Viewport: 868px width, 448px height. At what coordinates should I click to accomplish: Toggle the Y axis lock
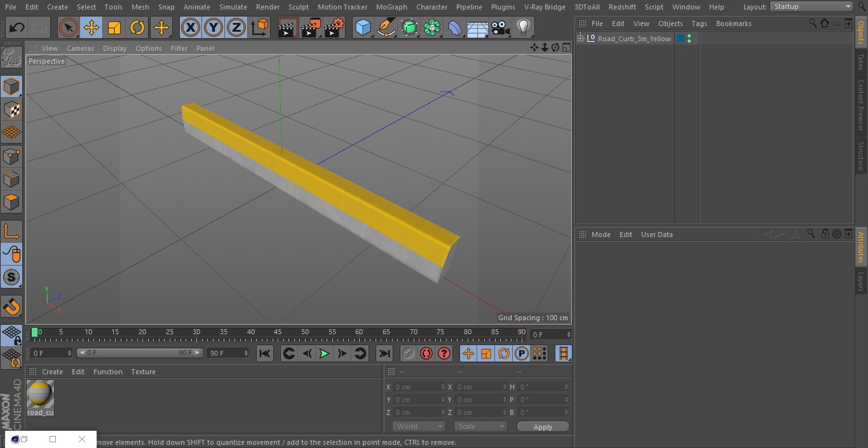pyautogui.click(x=214, y=28)
